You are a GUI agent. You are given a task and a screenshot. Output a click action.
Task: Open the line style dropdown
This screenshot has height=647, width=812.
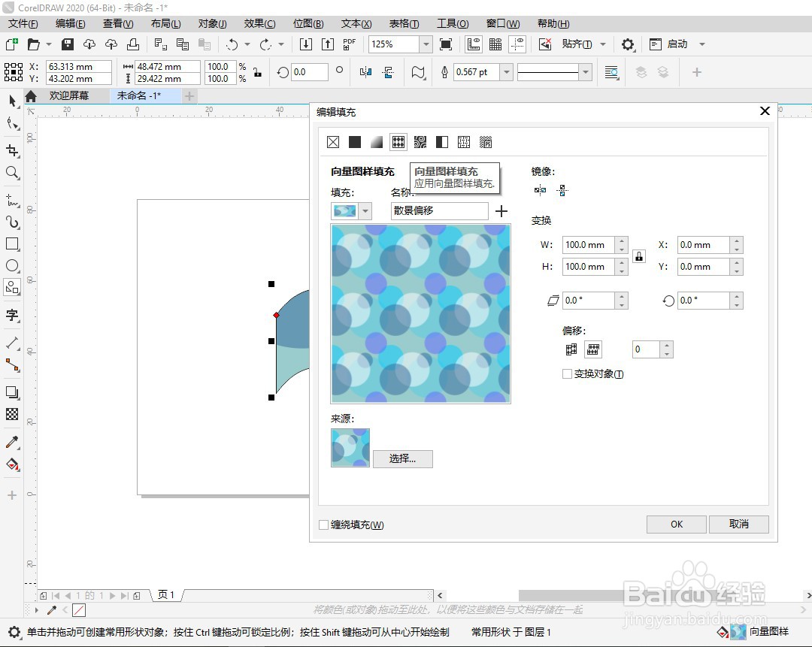coord(585,72)
